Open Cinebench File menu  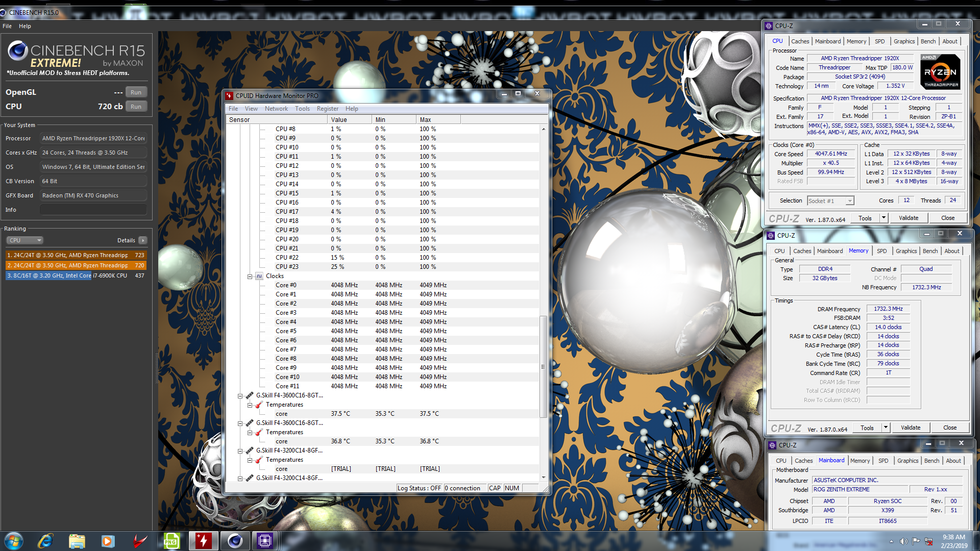click(7, 26)
